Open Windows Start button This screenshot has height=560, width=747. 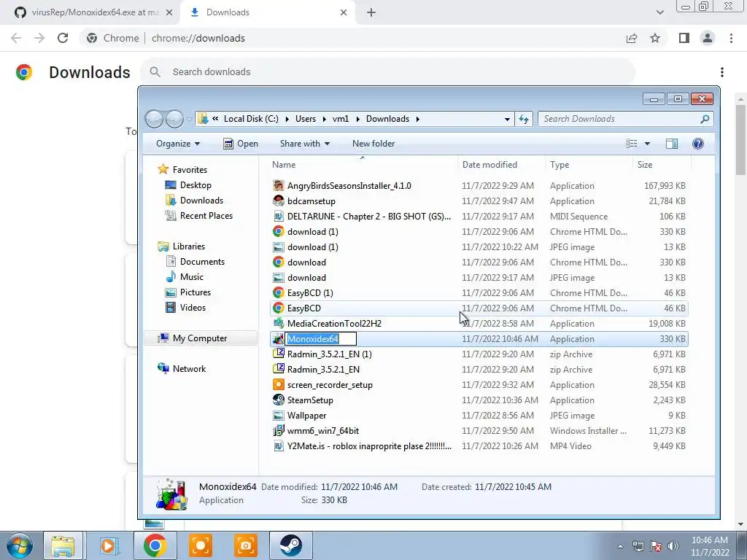coord(20,545)
